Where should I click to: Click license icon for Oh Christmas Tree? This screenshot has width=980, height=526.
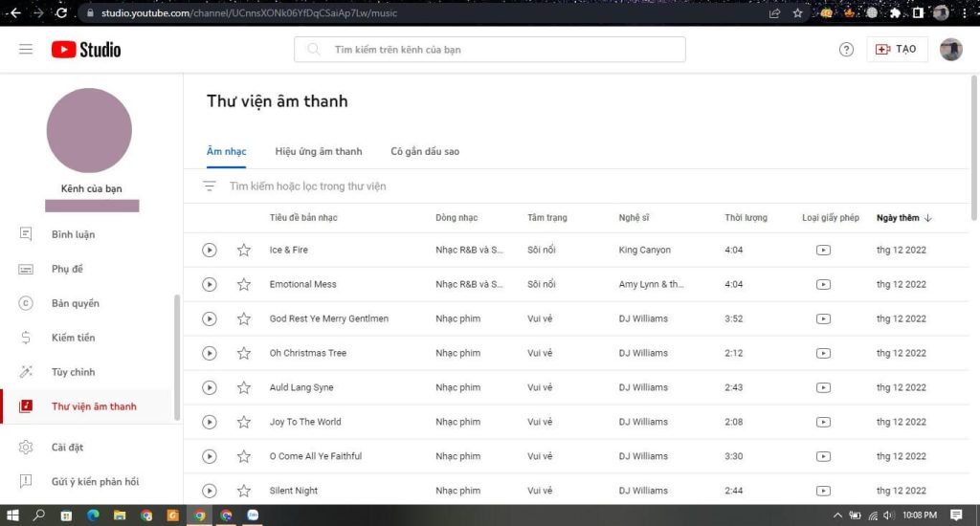coord(823,353)
